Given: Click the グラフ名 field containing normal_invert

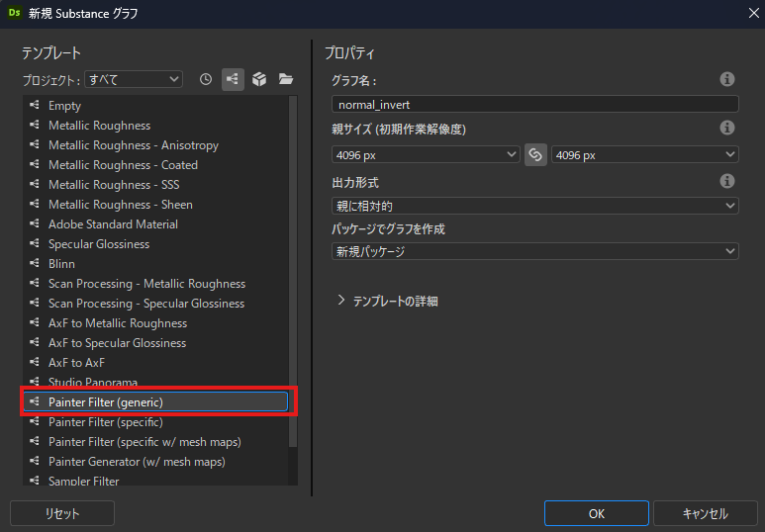Looking at the screenshot, I should [534, 105].
